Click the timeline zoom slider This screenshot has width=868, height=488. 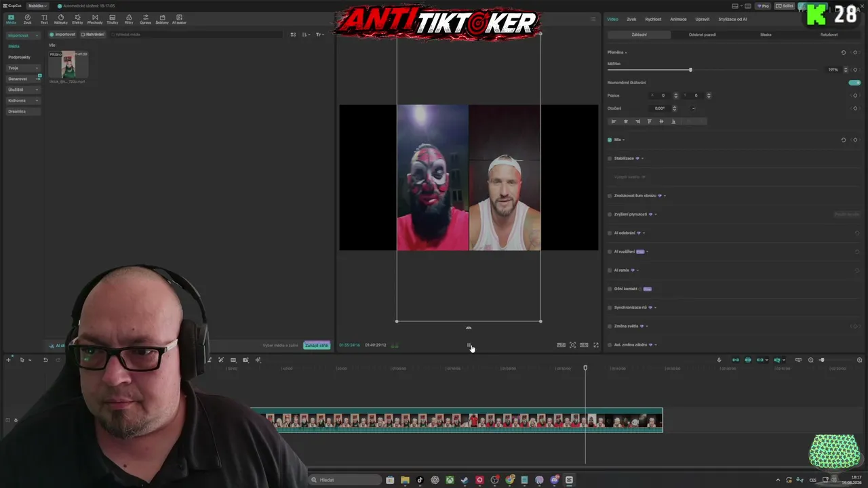(835, 360)
